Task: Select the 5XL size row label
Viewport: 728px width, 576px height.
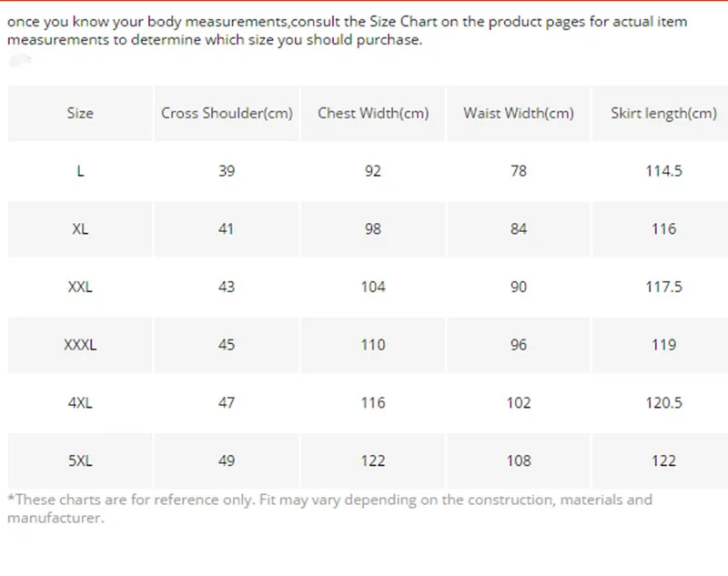Action: click(x=80, y=460)
